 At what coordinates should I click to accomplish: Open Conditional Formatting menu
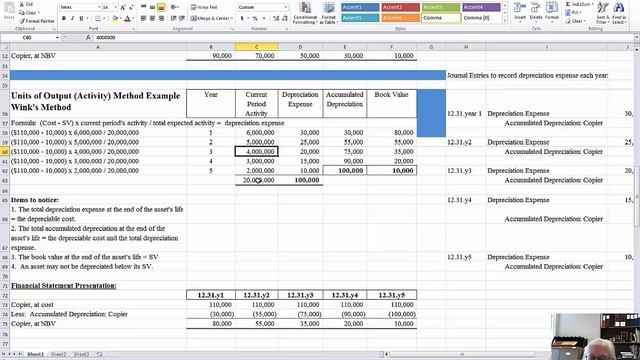click(x=305, y=13)
